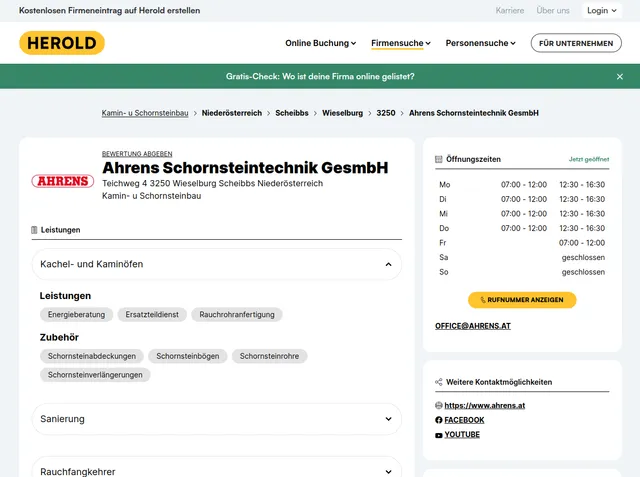Open the Firmensuche menu
Screen dimensions: 640x477
pos(401,43)
